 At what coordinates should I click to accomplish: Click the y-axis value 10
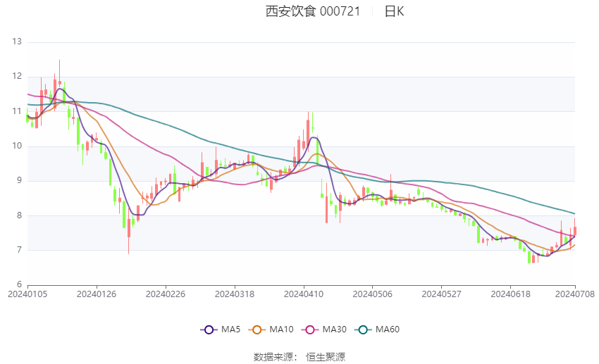coord(17,146)
